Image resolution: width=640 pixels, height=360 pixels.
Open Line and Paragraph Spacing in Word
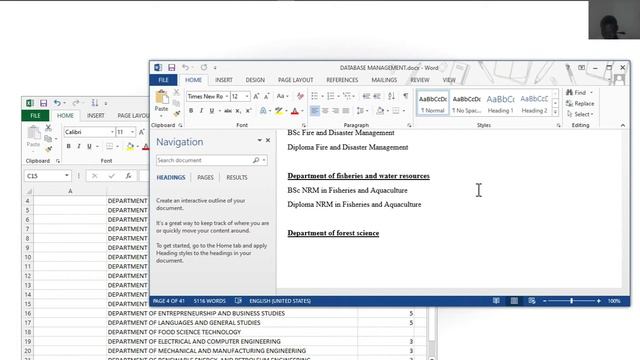(360, 111)
